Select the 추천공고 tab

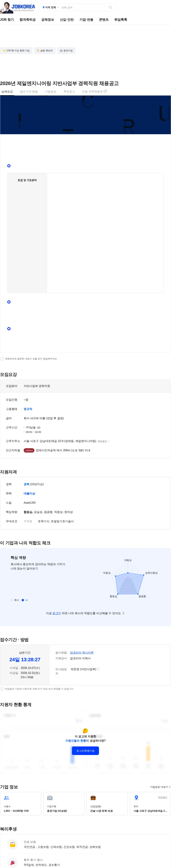(69, 92)
